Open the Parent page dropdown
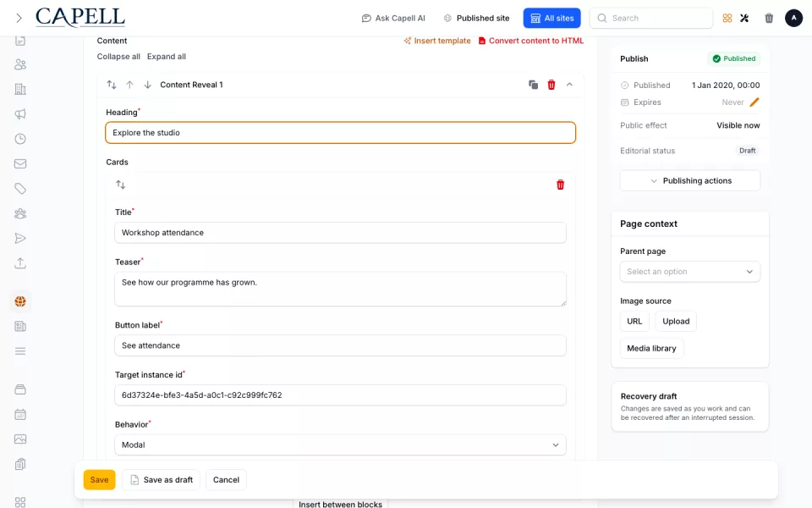Screen dimensions: 812x508 (x=690, y=272)
